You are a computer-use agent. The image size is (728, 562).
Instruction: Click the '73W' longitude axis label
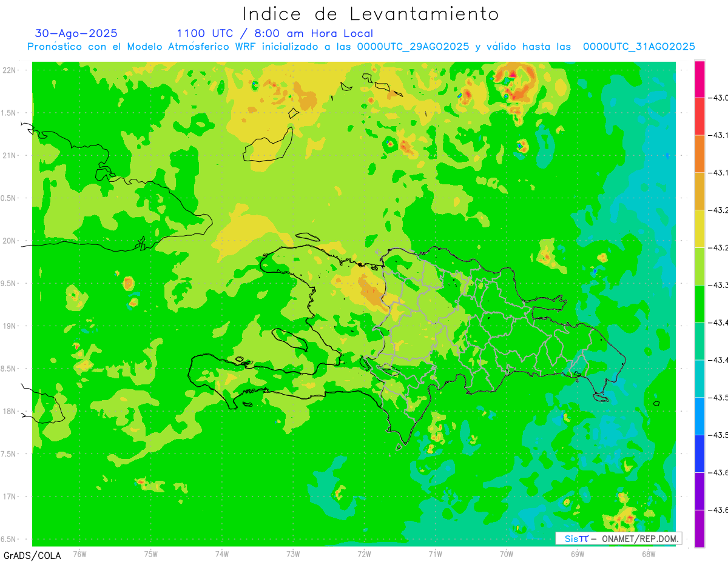[x=293, y=554]
